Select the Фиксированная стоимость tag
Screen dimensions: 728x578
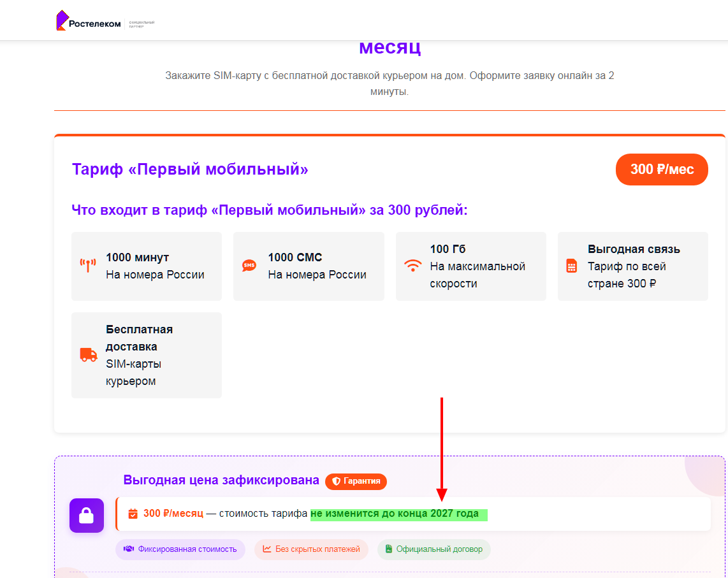[180, 549]
